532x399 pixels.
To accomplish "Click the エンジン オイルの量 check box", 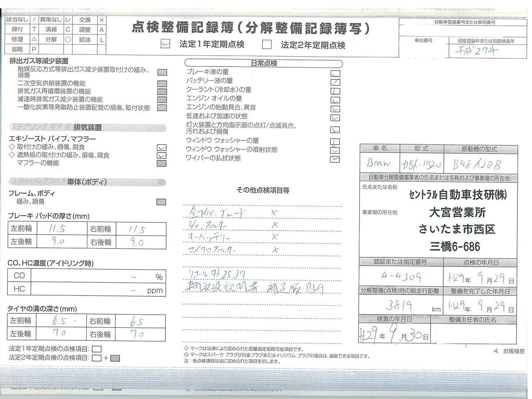I will 335,100.
